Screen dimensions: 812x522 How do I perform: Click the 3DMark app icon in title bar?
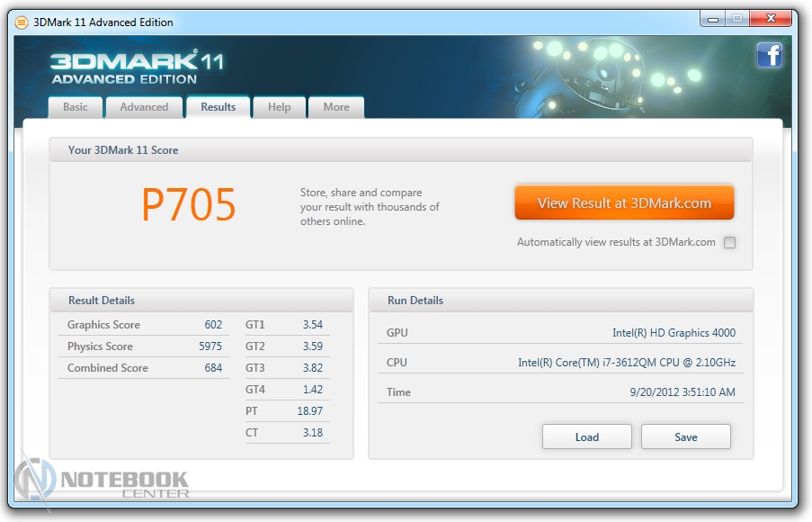(x=22, y=22)
